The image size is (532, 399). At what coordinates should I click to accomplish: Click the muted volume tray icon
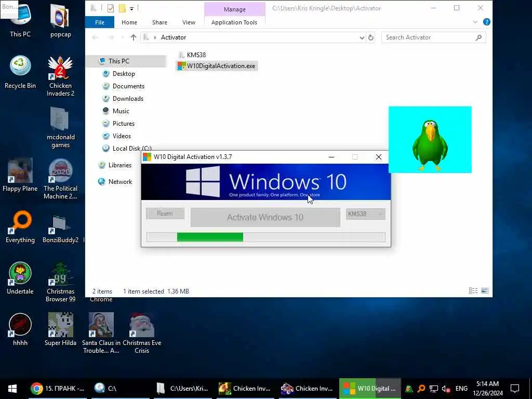[x=445, y=389]
